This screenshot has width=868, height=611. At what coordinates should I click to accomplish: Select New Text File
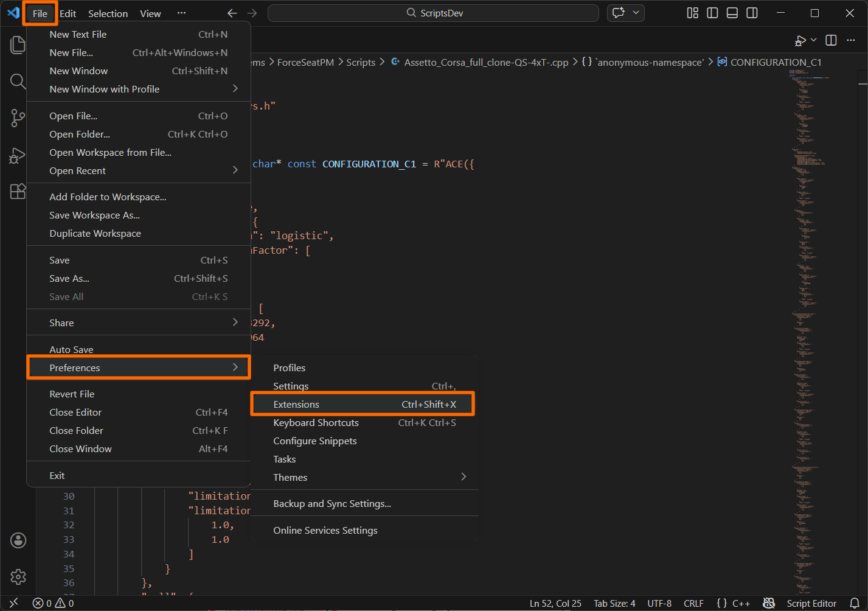(x=139, y=34)
